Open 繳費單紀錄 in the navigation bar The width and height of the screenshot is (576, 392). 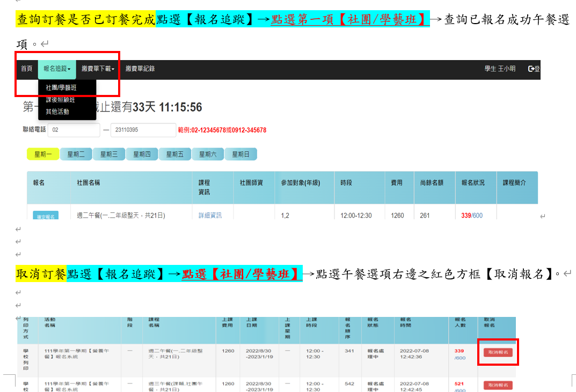(140, 69)
